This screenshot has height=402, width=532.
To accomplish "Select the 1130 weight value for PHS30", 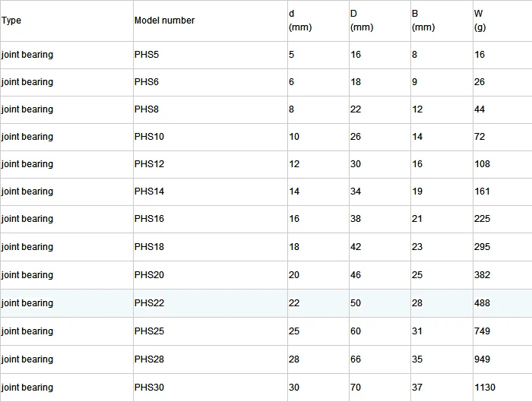I will [x=485, y=388].
